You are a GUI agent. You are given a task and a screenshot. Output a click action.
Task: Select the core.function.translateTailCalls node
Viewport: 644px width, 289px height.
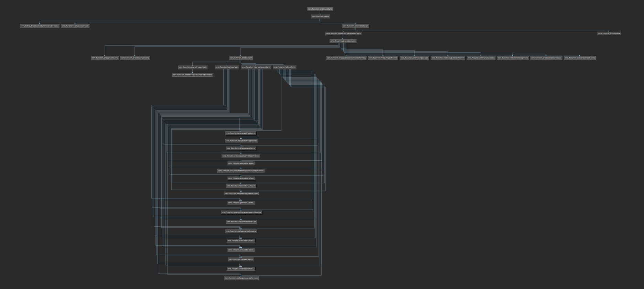(x=241, y=240)
